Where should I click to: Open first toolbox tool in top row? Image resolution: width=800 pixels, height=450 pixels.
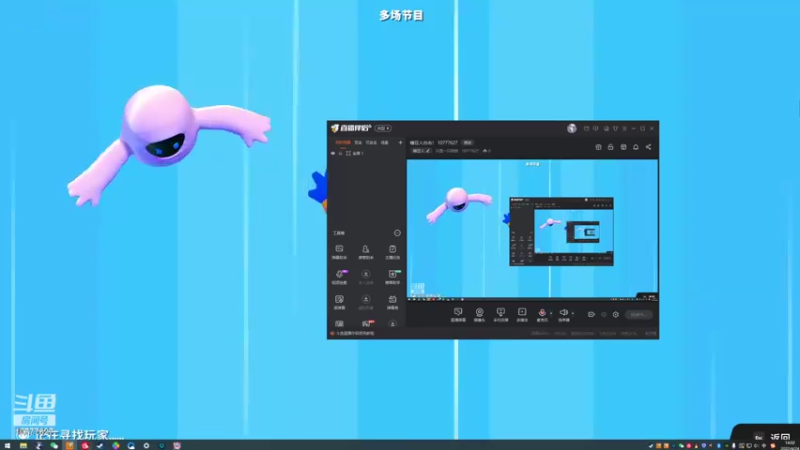(x=339, y=252)
